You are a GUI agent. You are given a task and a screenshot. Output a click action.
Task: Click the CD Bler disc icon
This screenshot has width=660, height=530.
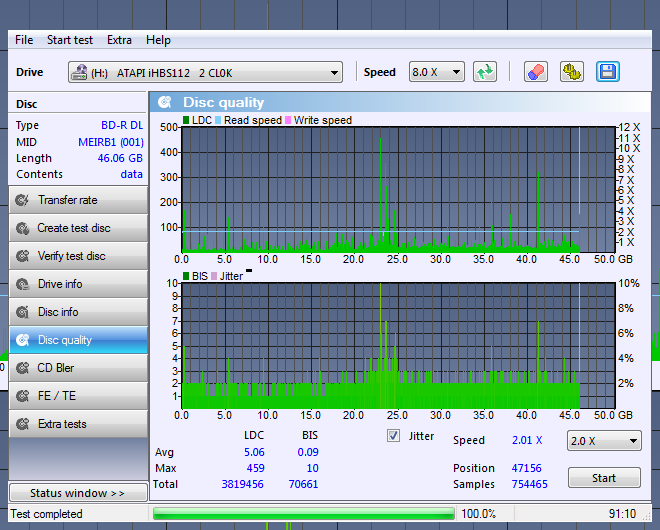click(x=22, y=368)
